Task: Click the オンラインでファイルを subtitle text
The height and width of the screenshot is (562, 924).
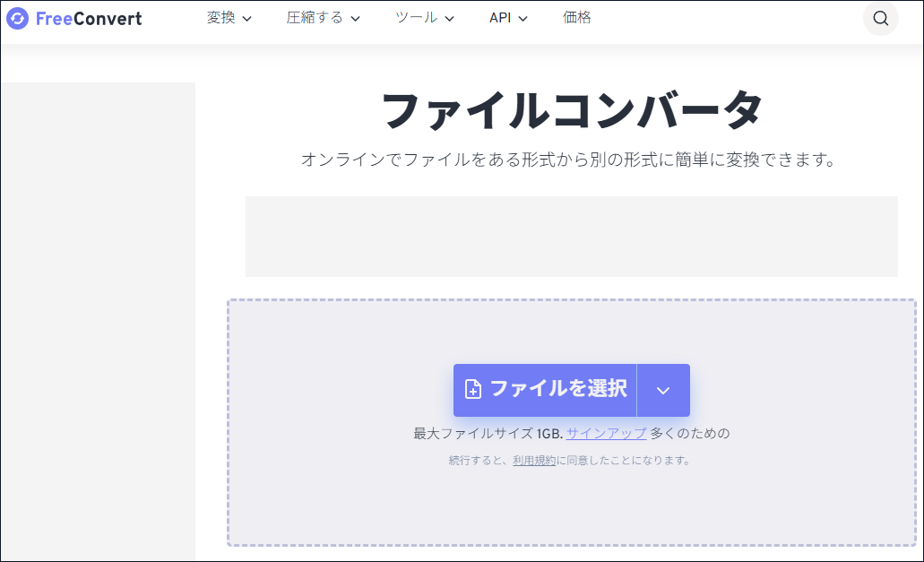Action: 569,160
